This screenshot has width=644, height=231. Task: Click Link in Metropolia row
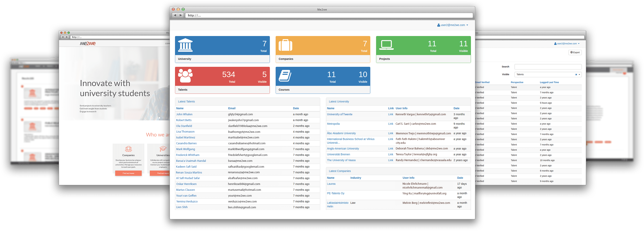coord(390,124)
